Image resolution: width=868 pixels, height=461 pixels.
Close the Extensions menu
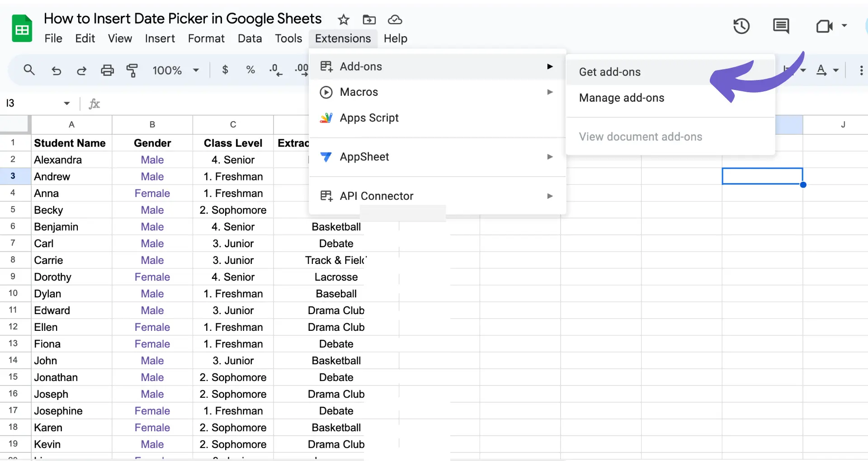point(343,38)
